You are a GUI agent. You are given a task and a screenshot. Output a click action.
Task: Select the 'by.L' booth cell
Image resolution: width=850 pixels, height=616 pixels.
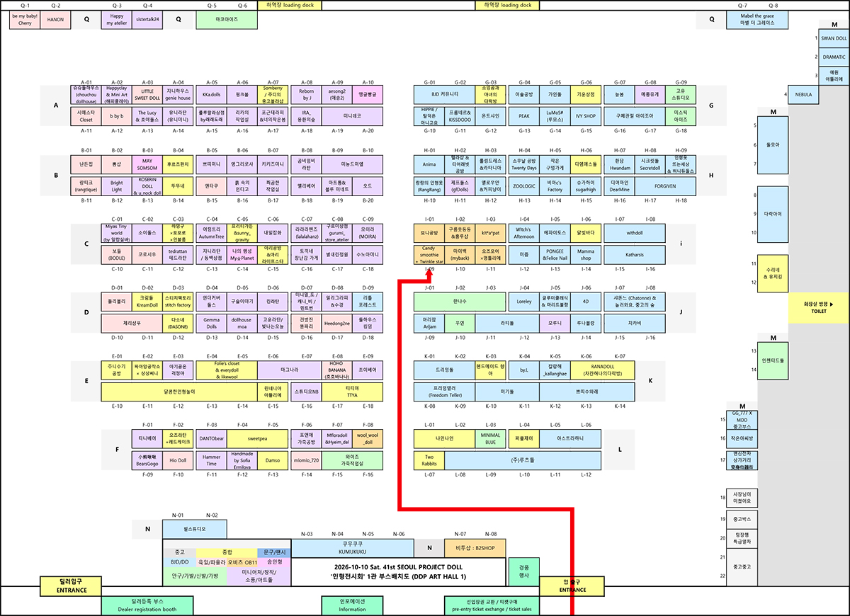(x=524, y=370)
